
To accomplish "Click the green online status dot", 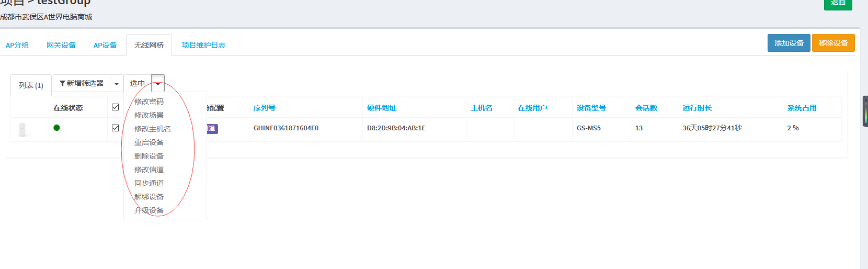I will coord(56,128).
